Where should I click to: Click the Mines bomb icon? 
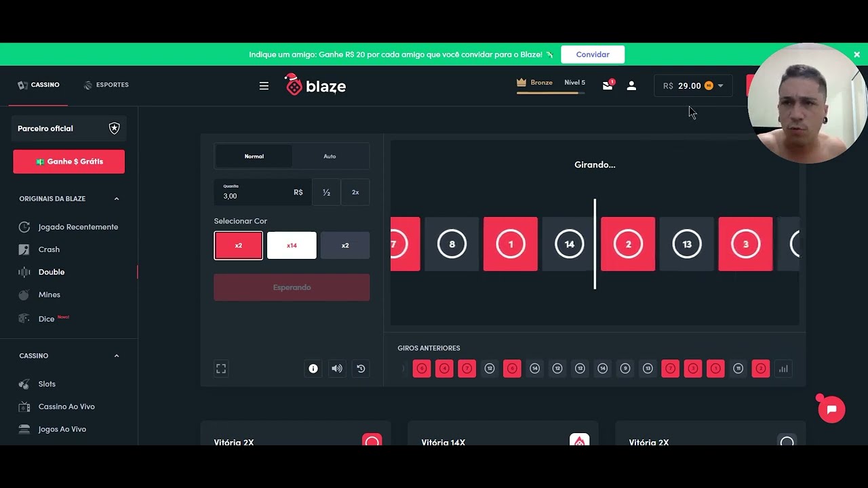click(x=24, y=295)
